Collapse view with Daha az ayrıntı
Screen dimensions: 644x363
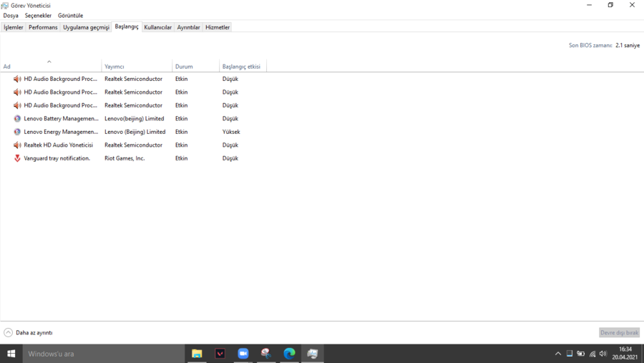point(29,333)
